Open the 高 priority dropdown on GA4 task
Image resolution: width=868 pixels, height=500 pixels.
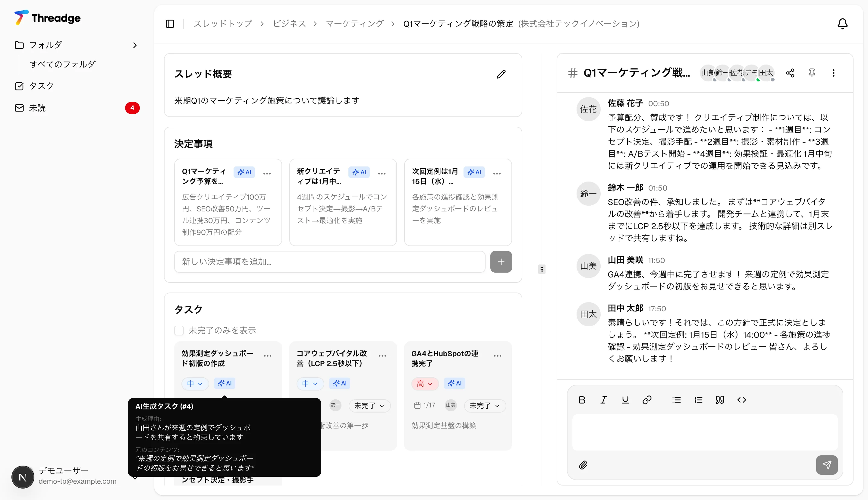pos(425,384)
